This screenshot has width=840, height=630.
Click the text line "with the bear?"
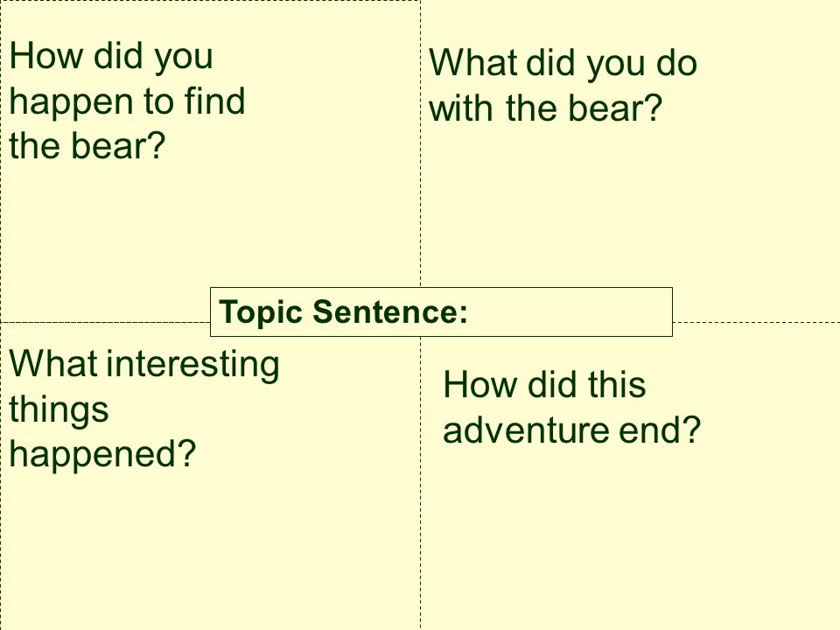click(546, 108)
